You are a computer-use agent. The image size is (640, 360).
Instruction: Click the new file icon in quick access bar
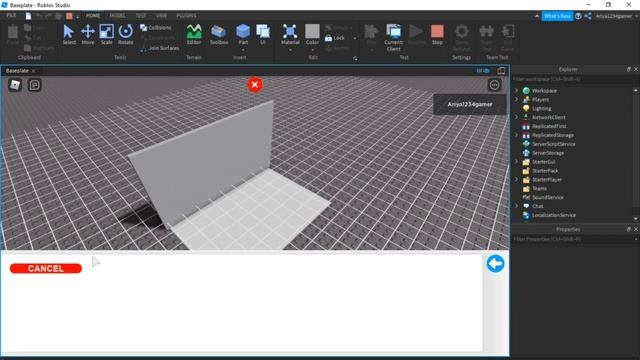click(x=28, y=16)
